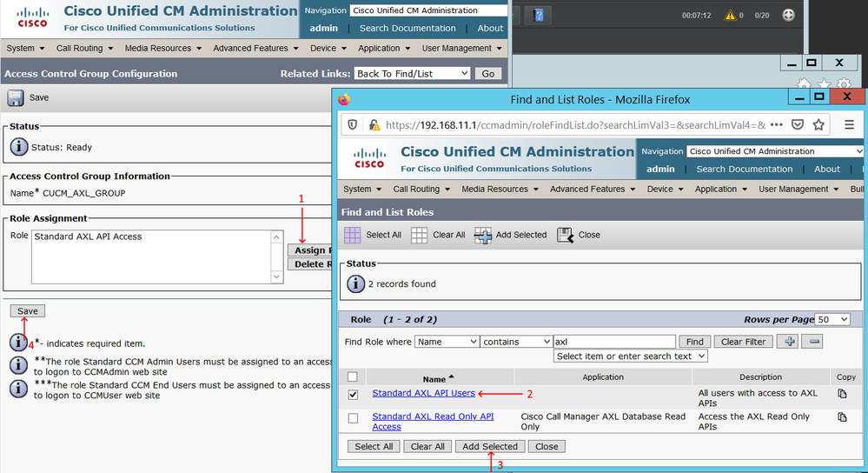Click the Close icon in Find Roles toolbar

(565, 235)
